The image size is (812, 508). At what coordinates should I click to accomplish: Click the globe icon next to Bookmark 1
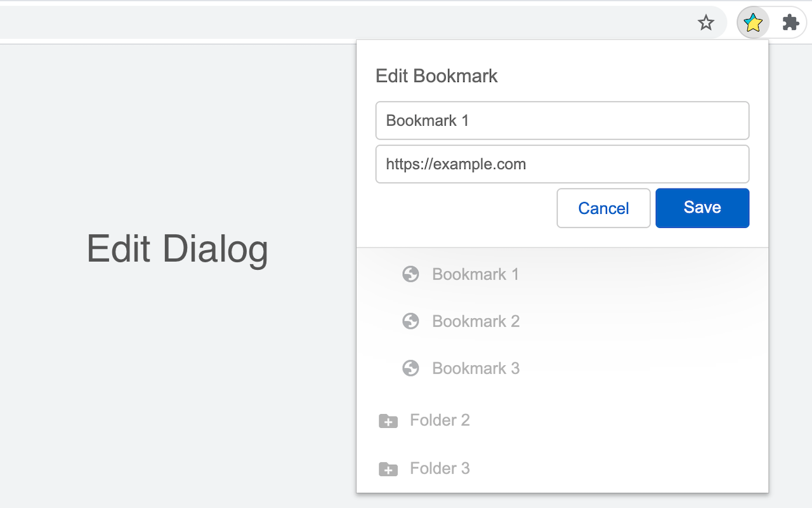[411, 274]
